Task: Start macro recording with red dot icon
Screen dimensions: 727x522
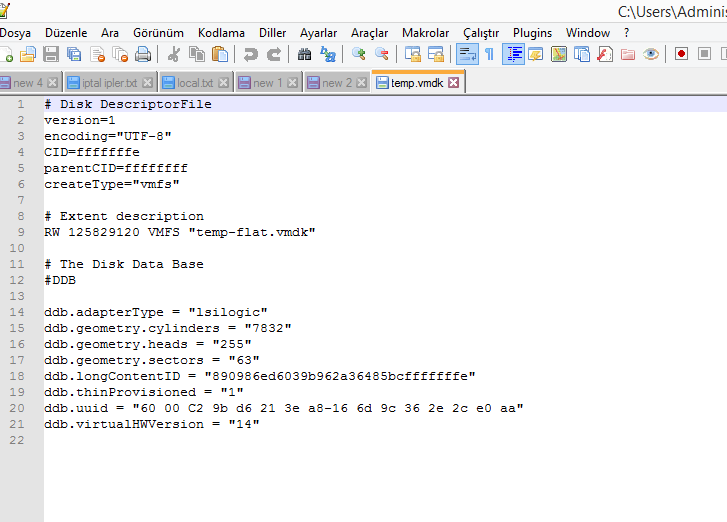Action: coord(681,54)
